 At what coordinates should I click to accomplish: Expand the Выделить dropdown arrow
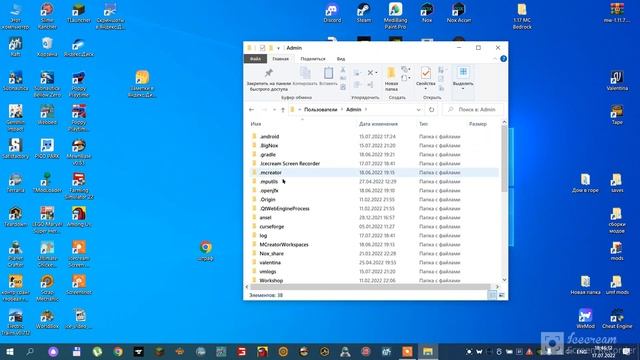pos(463,89)
